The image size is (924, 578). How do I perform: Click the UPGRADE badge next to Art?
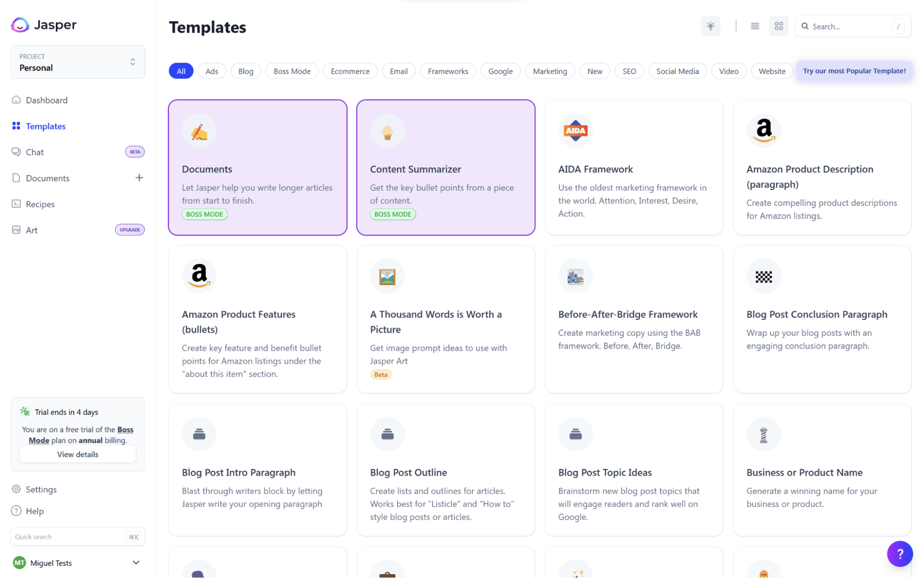(129, 229)
